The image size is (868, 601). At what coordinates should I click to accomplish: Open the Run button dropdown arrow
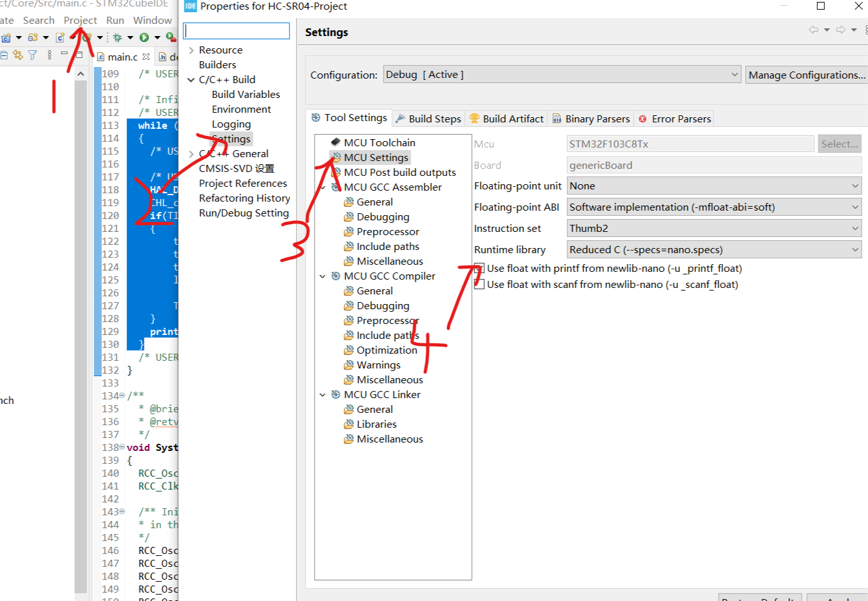click(157, 37)
